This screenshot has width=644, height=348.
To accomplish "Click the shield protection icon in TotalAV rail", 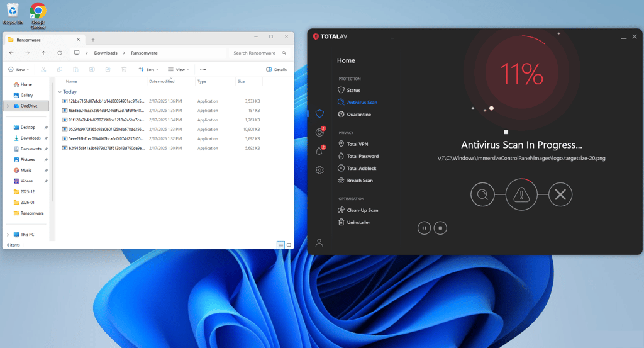I will click(x=319, y=114).
